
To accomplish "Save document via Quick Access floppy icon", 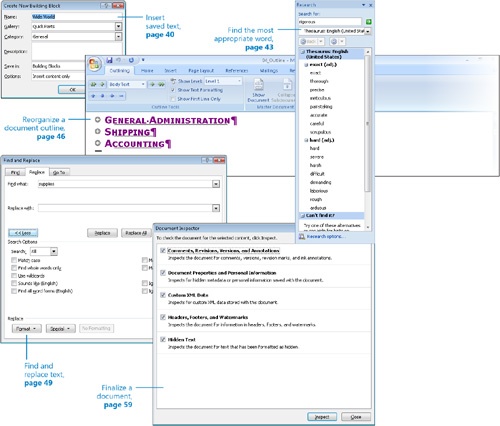I will click(109, 60).
